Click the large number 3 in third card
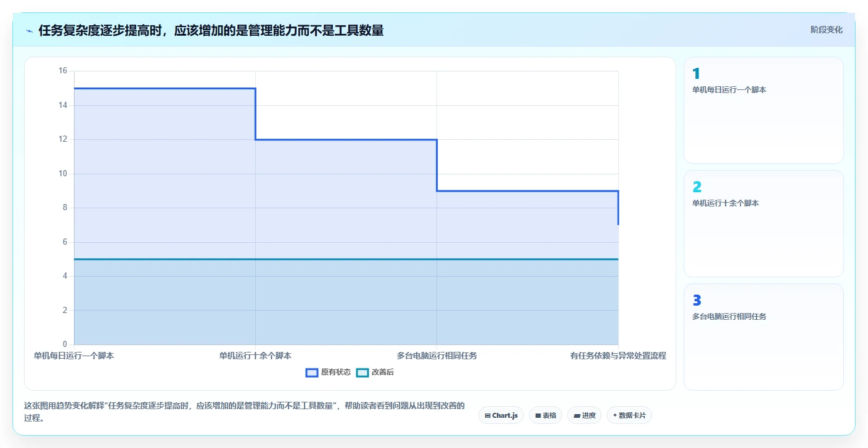 point(697,301)
